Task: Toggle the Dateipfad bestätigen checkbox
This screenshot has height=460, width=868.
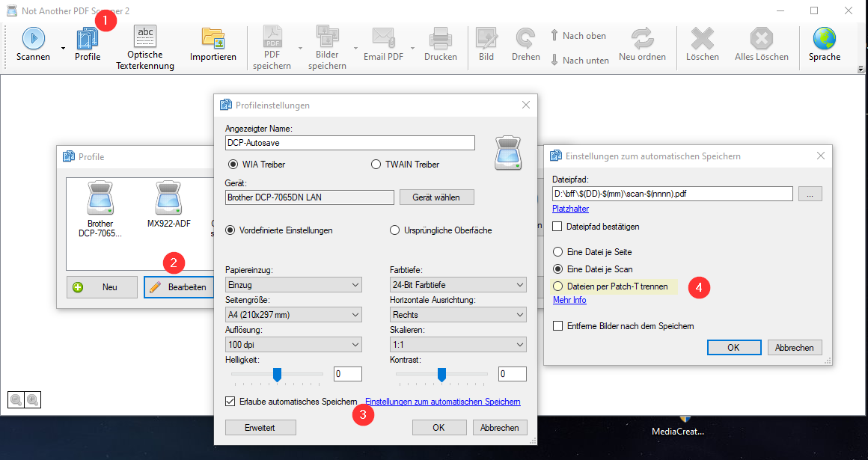Action: tap(557, 227)
